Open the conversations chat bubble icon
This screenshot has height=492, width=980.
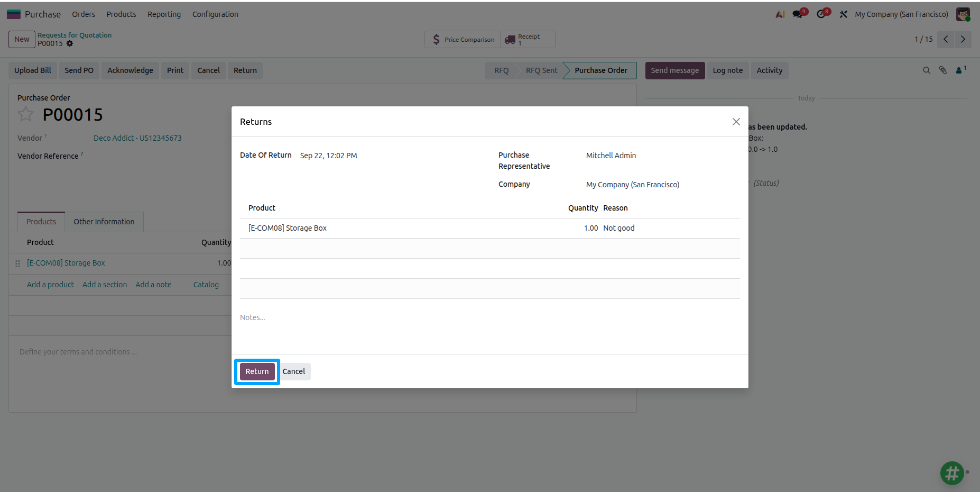tap(798, 14)
